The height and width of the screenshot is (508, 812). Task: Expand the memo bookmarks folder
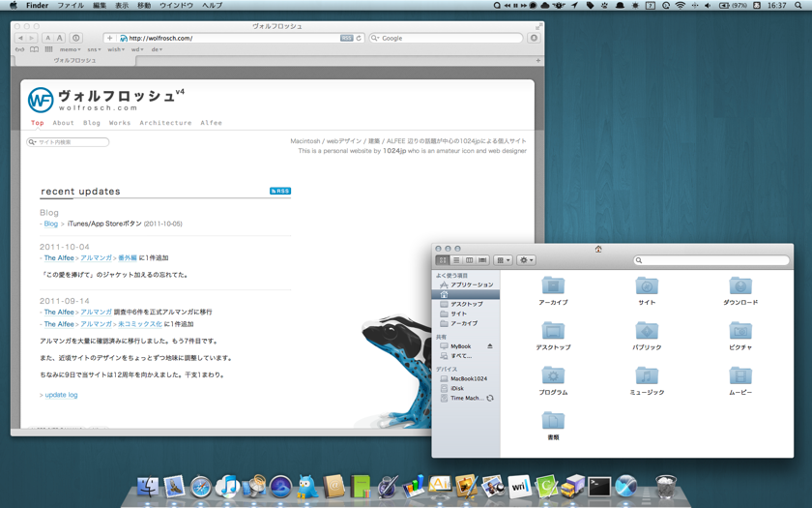pyautogui.click(x=70, y=49)
